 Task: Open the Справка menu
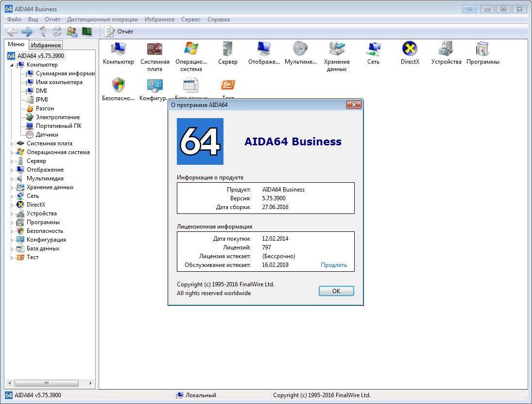[219, 19]
